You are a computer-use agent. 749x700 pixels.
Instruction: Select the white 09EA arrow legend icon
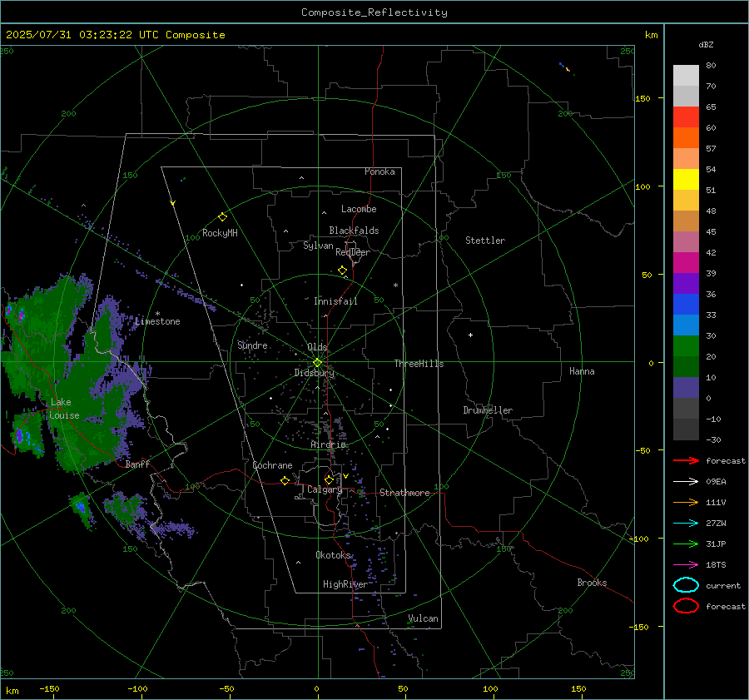686,482
